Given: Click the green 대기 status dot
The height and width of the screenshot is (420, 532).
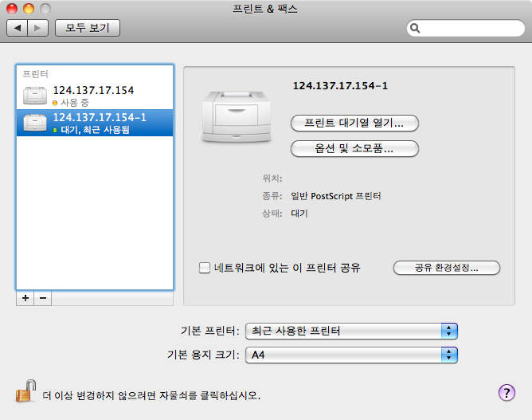Looking at the screenshot, I should (55, 130).
